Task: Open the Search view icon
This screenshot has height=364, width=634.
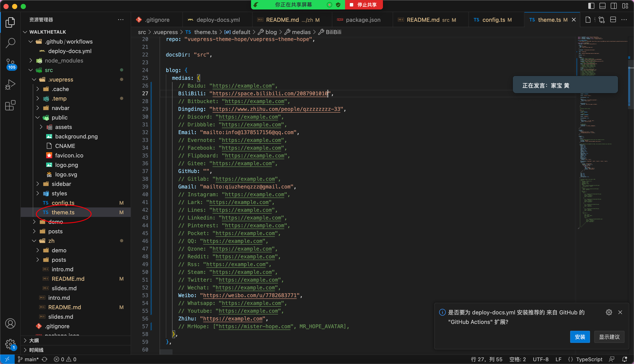Action: click(x=10, y=43)
